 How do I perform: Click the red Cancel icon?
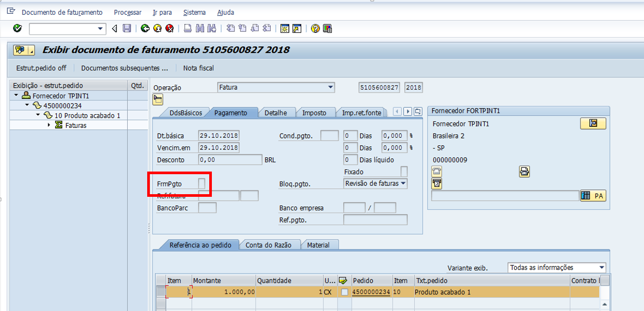click(x=169, y=28)
